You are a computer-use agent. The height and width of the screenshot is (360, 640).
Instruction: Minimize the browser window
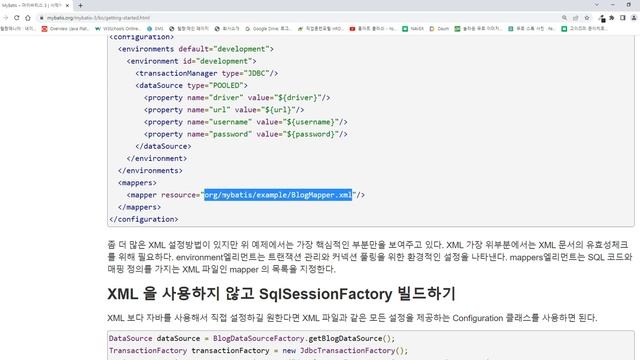[x=613, y=5]
